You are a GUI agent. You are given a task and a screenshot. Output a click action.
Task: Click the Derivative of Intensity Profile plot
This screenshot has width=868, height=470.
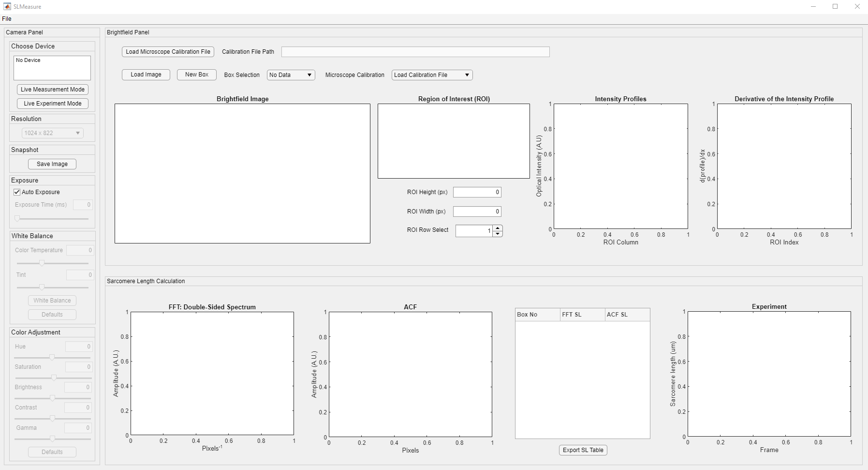pyautogui.click(x=784, y=166)
